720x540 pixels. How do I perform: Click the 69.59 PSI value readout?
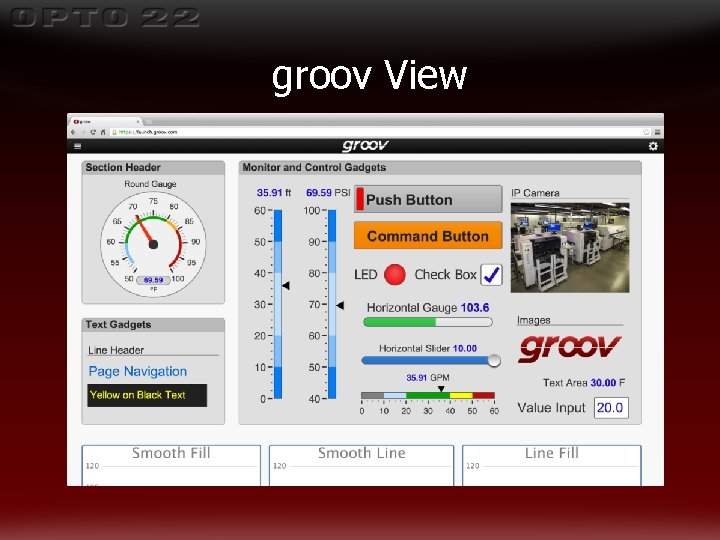[x=328, y=193]
